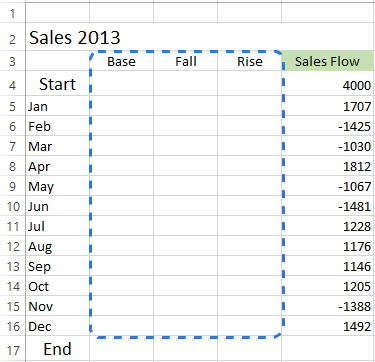
Task: Select entire row 10 via its header
Action: pyautogui.click(x=12, y=206)
